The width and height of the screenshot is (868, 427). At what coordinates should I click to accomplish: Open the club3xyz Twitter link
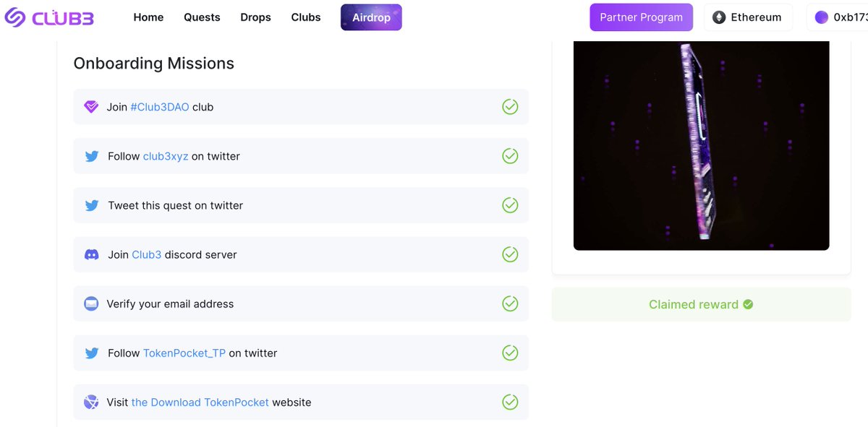(x=166, y=156)
